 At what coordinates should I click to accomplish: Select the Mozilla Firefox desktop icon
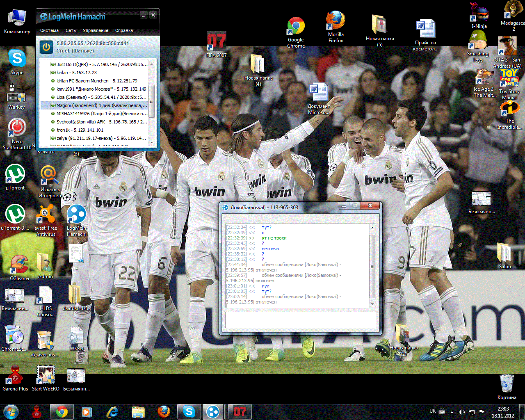click(336, 27)
